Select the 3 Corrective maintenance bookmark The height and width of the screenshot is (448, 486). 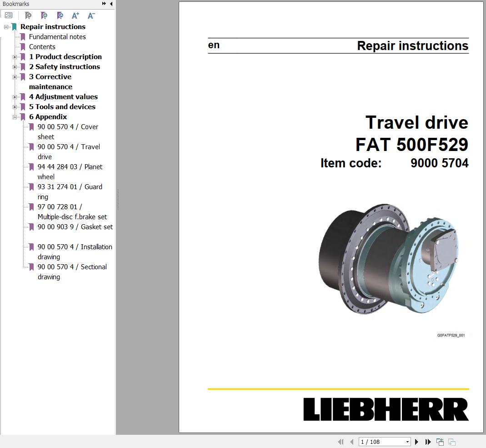pos(50,81)
